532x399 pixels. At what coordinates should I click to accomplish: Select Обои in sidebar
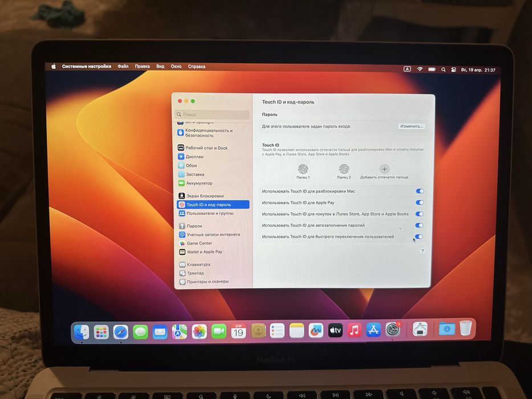(x=213, y=165)
